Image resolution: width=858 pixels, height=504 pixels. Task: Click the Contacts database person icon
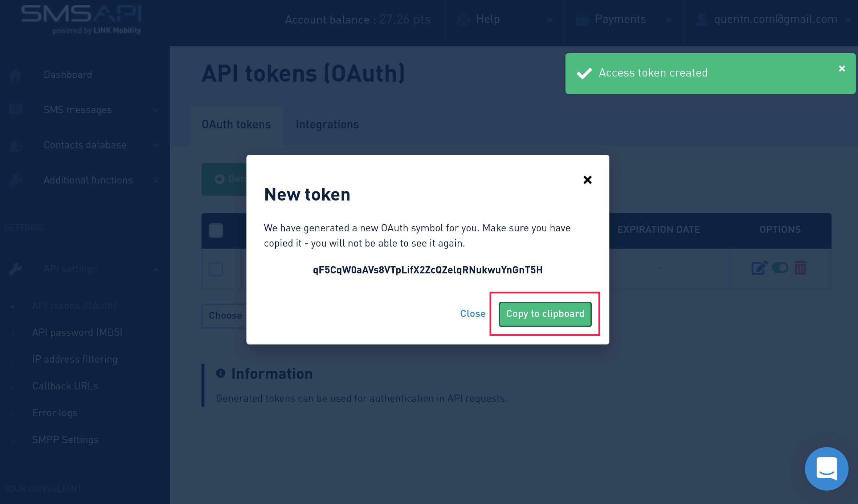click(16, 145)
